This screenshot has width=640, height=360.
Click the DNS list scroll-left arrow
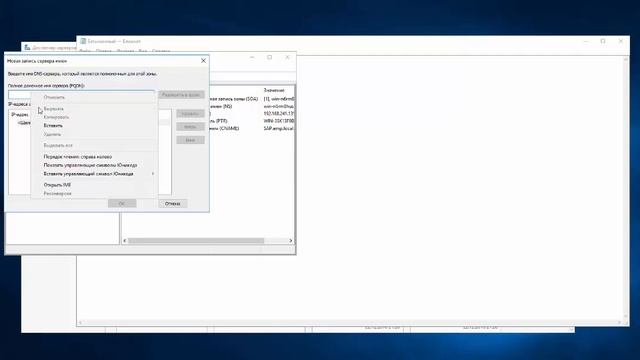(x=125, y=240)
